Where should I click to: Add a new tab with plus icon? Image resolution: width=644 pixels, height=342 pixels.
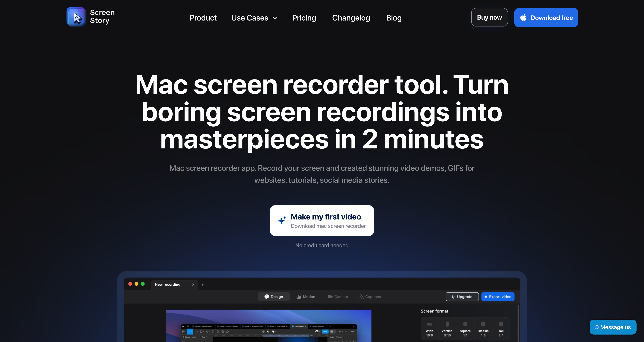pyautogui.click(x=203, y=285)
